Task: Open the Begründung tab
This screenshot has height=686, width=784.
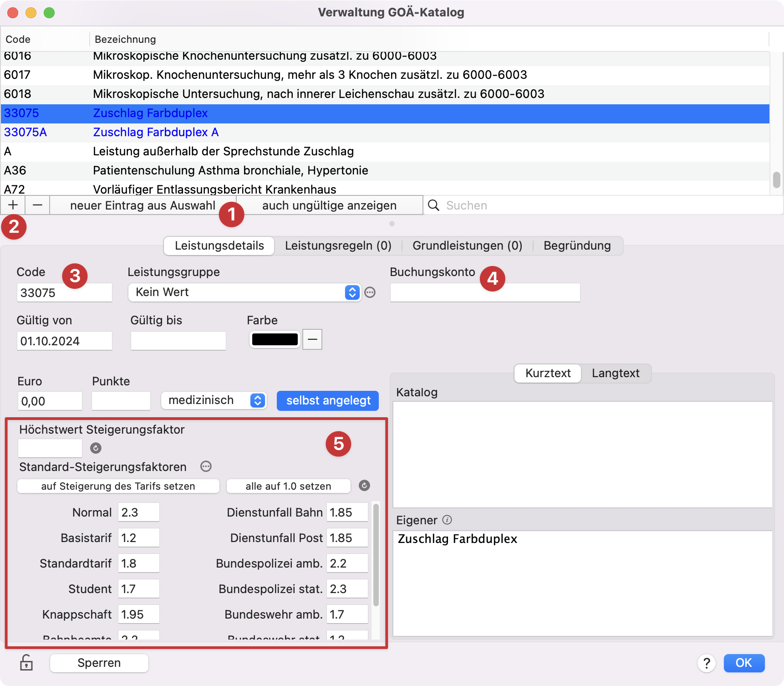Action: 577,246
